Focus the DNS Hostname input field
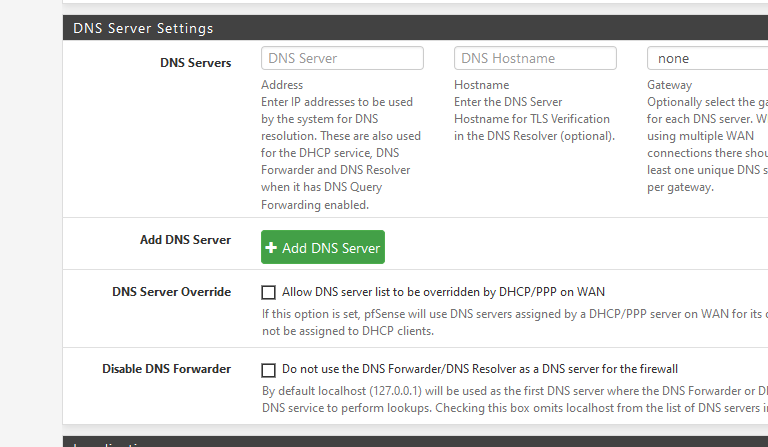The height and width of the screenshot is (447, 768). coord(535,58)
